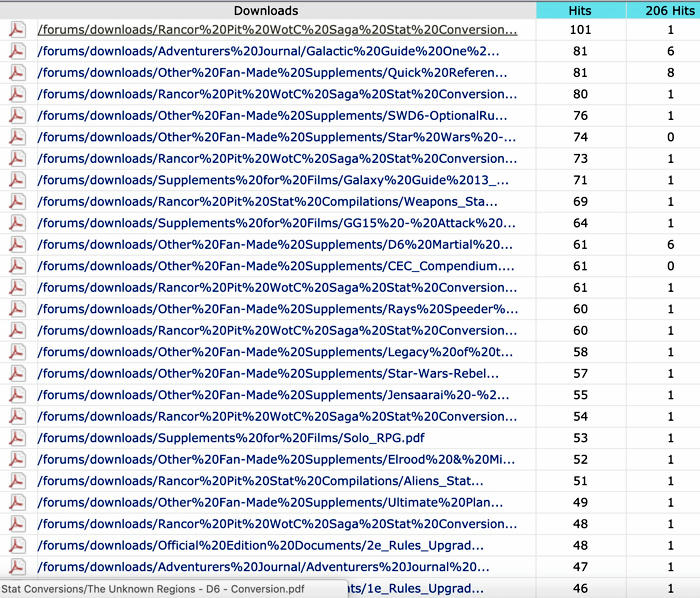Screen dimensions: 700x598
Task: Click the PDF icon for Rays Speeder file
Action: click(x=17, y=309)
